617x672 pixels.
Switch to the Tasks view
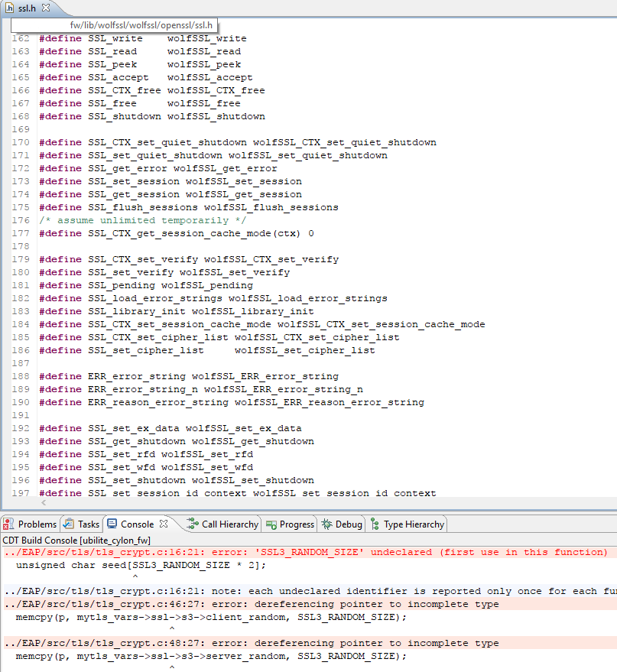[82, 524]
